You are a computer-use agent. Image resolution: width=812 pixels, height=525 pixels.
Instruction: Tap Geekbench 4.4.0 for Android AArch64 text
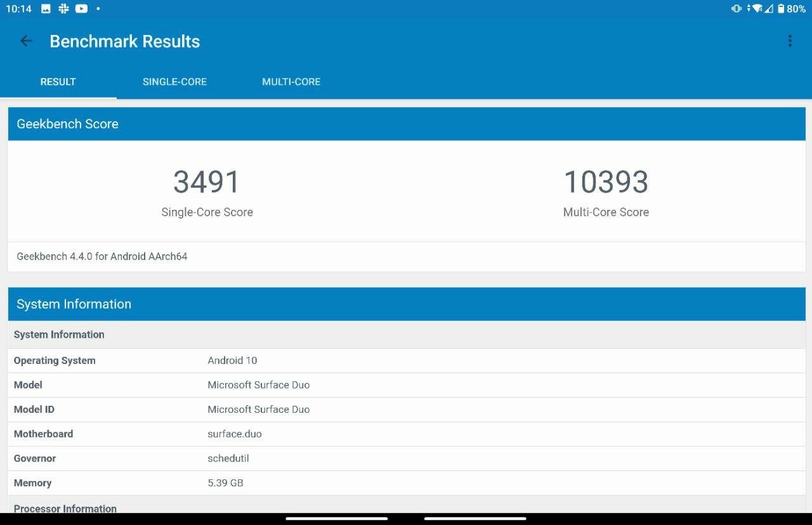coord(102,257)
